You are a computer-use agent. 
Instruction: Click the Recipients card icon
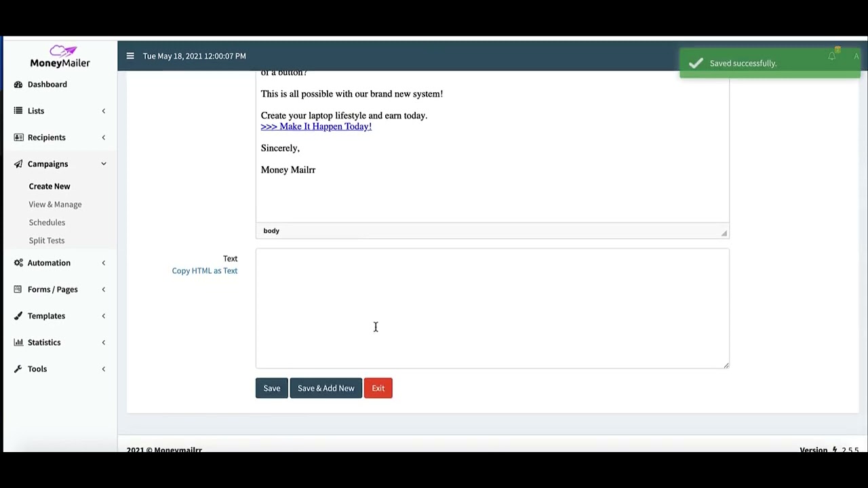[18, 138]
